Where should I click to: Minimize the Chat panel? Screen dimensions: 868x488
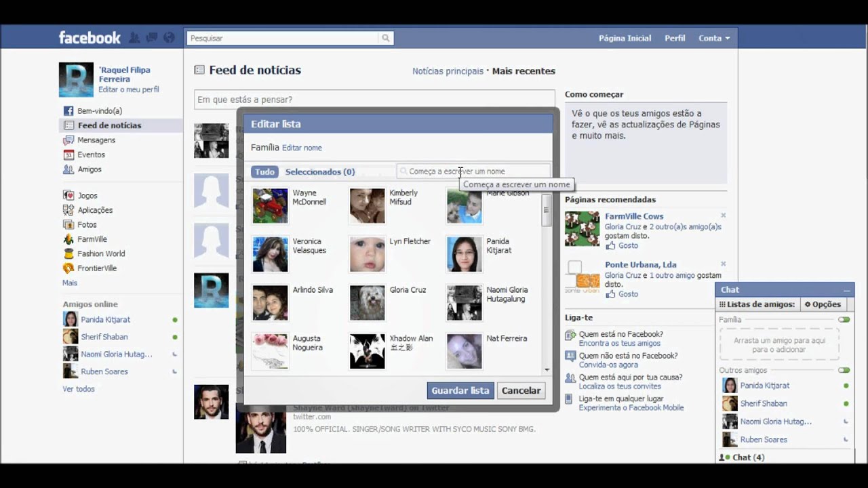[846, 290]
